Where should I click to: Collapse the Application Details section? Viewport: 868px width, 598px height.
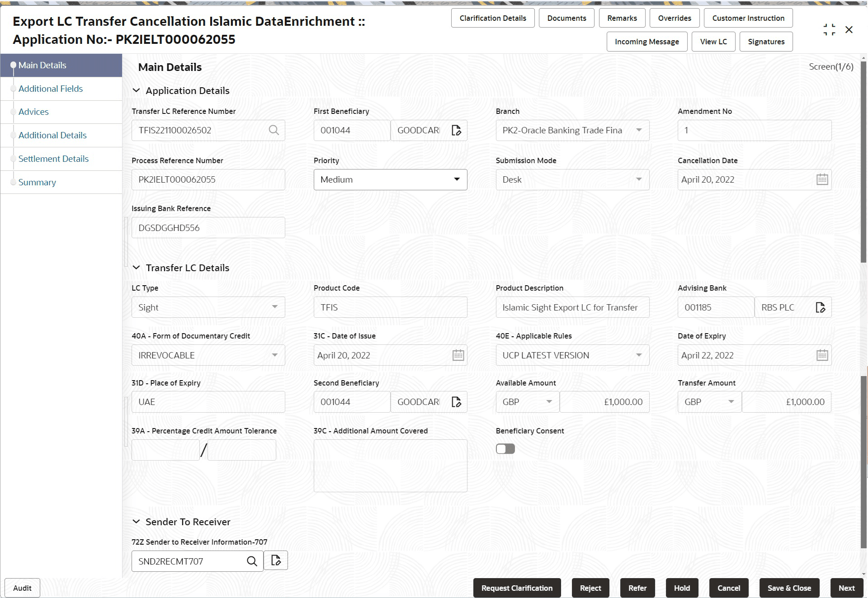coord(136,90)
